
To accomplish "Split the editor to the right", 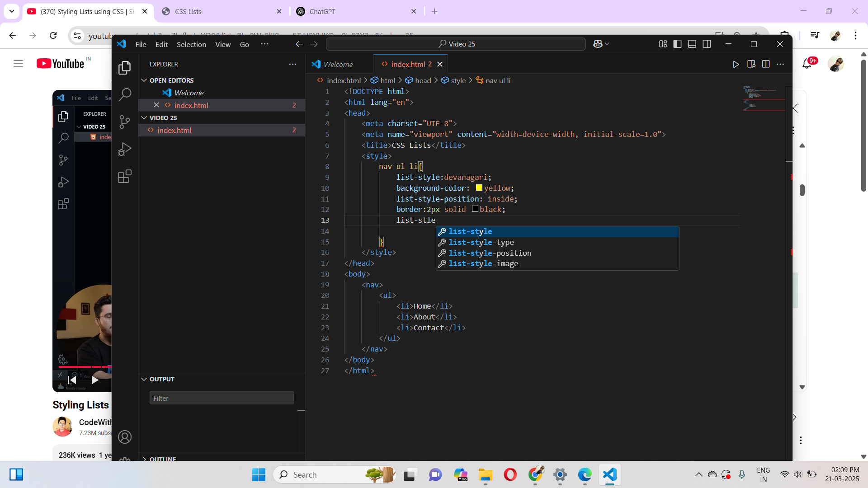I will 766,64.
